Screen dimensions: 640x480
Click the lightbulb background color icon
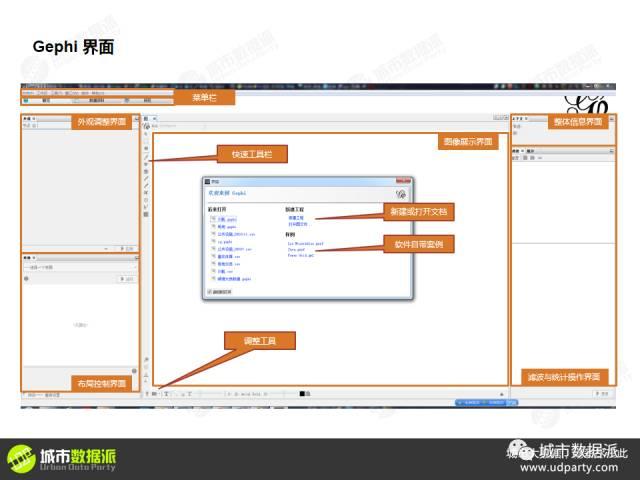147,394
